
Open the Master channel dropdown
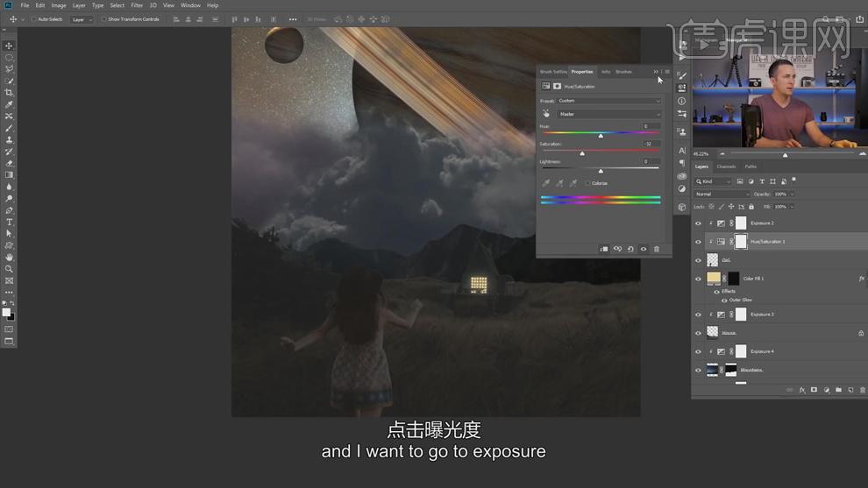[608, 114]
